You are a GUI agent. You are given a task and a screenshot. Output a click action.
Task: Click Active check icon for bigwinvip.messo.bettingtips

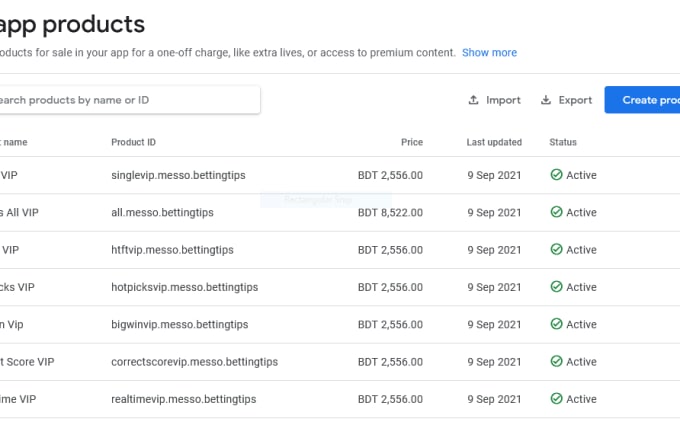(x=556, y=324)
